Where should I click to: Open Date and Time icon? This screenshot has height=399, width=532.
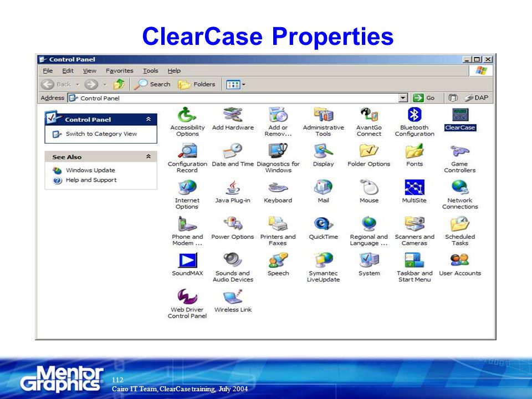(233, 151)
